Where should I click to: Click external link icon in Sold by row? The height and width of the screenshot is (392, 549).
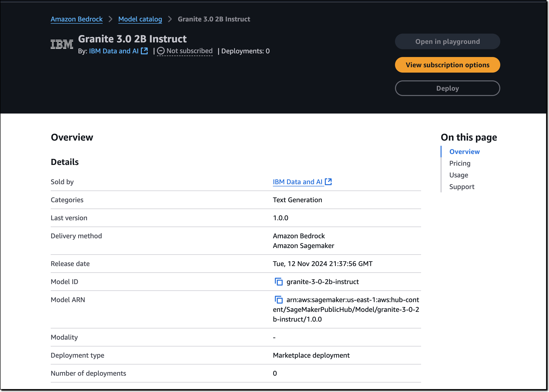coord(328,182)
